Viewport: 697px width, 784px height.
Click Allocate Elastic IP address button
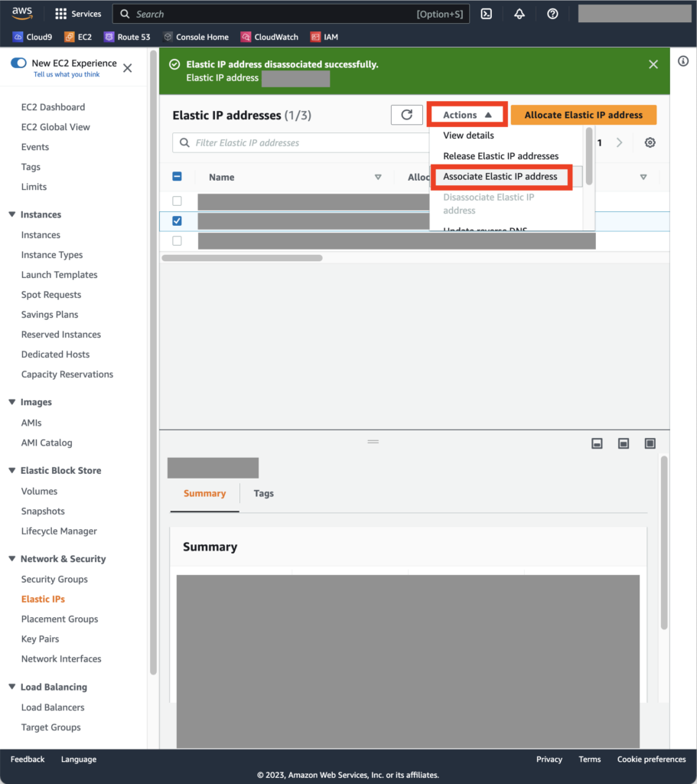(584, 115)
